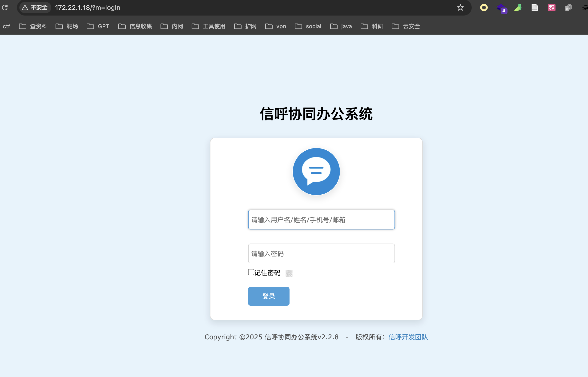Open the 查资料 bookmark folder
This screenshot has height=377, width=588.
tap(33, 26)
